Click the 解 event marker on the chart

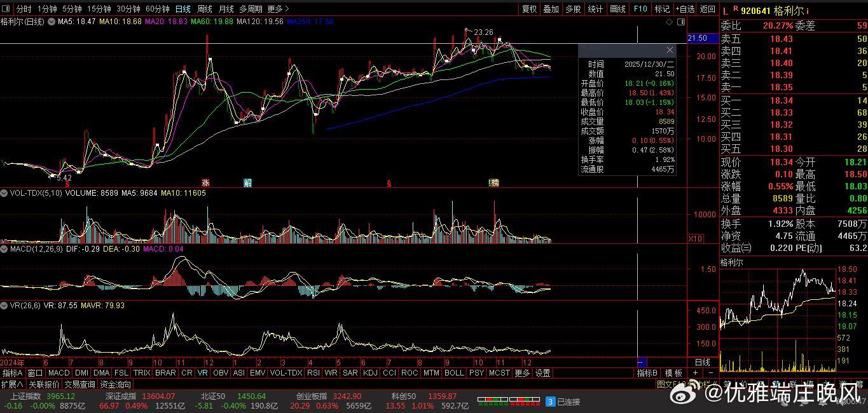(248, 183)
